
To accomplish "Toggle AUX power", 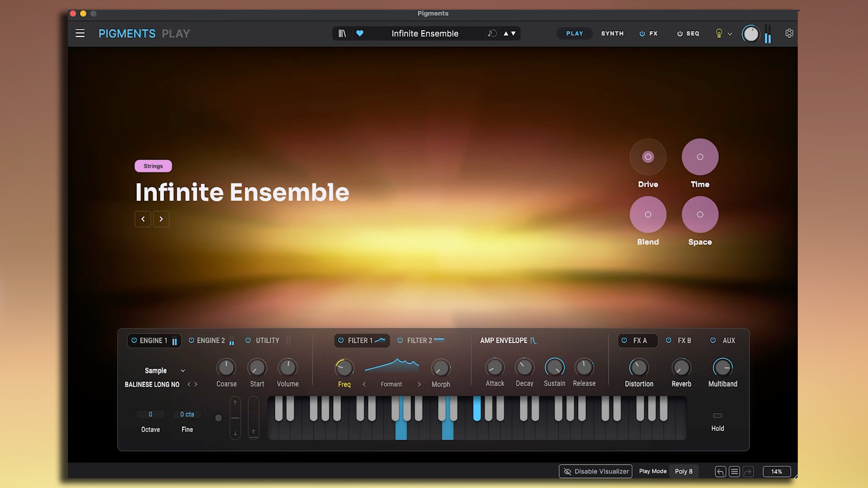I will [713, 340].
